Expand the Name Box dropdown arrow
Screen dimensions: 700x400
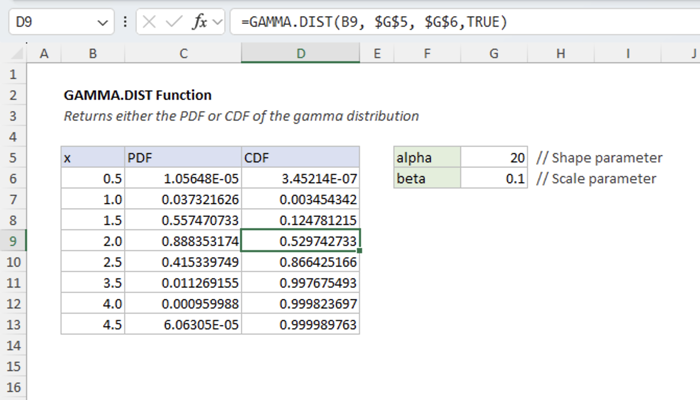[103, 22]
